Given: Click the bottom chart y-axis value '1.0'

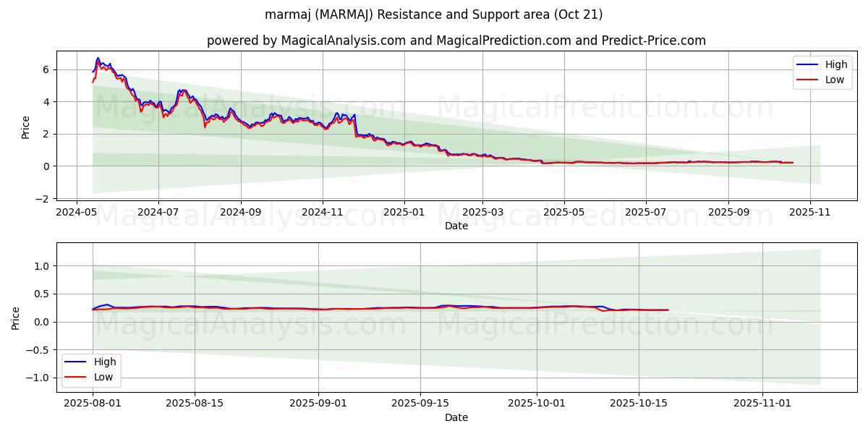Looking at the screenshot, I should click(x=42, y=266).
